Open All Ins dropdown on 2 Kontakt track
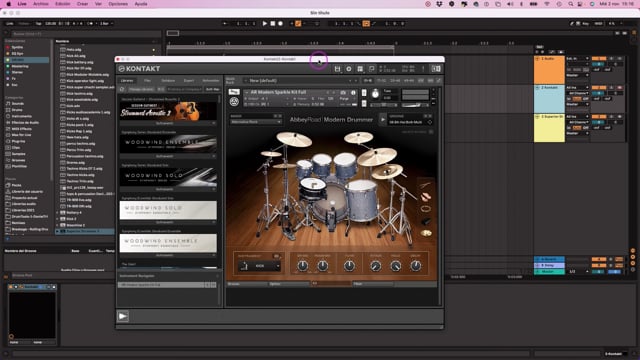640x360 pixels. click(x=577, y=88)
